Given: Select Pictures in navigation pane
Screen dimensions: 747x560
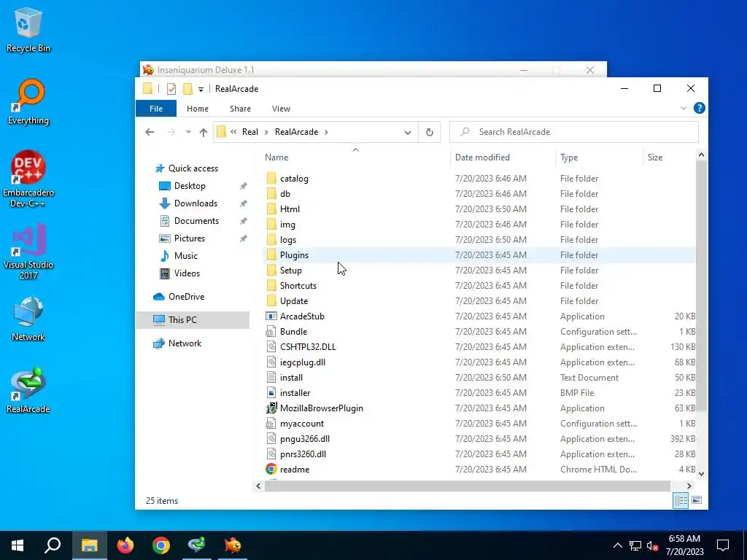Looking at the screenshot, I should [x=189, y=238].
